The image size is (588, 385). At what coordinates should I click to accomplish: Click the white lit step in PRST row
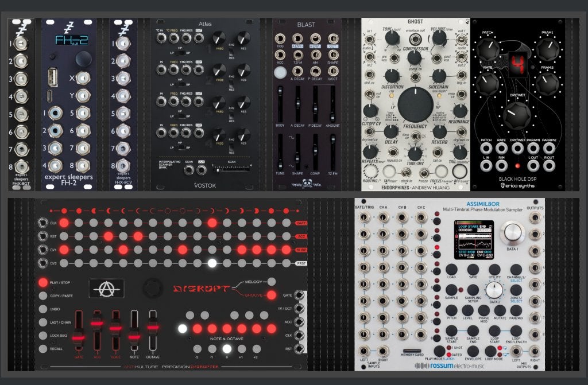212,263
